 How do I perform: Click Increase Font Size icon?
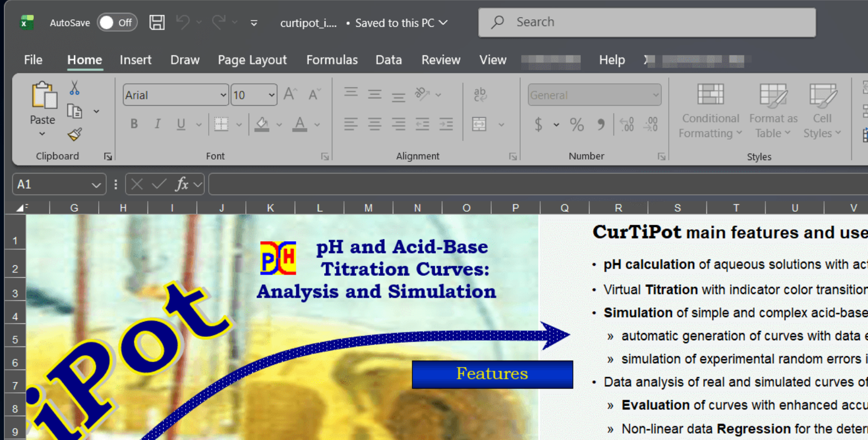point(290,95)
